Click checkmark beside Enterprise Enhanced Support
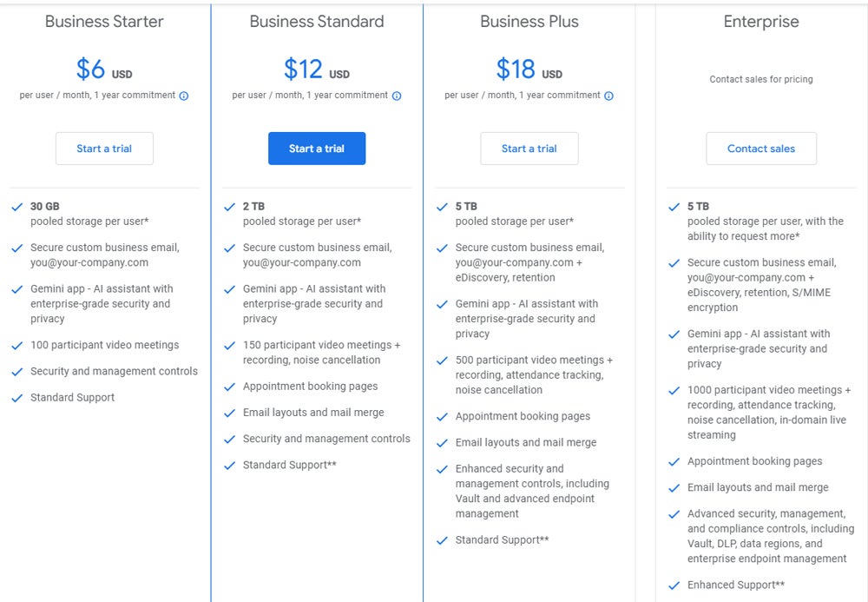This screenshot has height=602, width=868. point(674,585)
